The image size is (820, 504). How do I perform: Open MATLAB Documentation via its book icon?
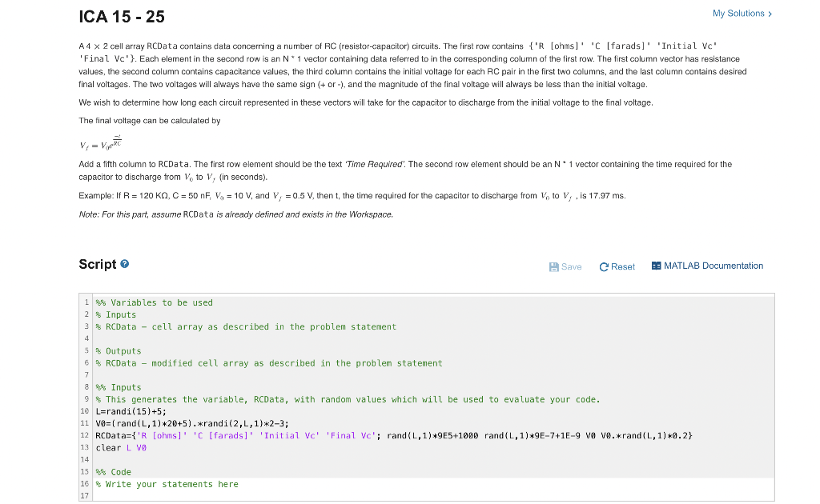[x=655, y=266]
